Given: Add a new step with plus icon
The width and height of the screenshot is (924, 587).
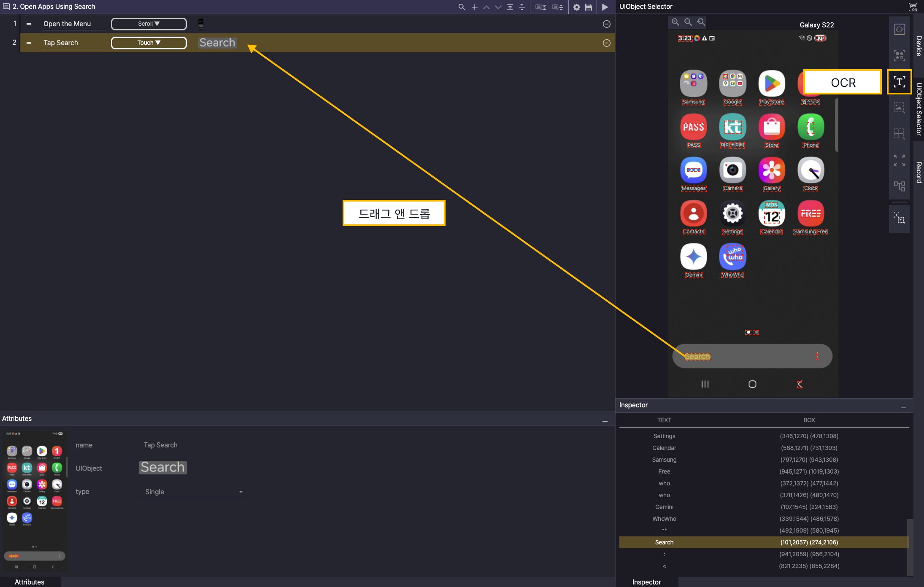Looking at the screenshot, I should point(474,7).
